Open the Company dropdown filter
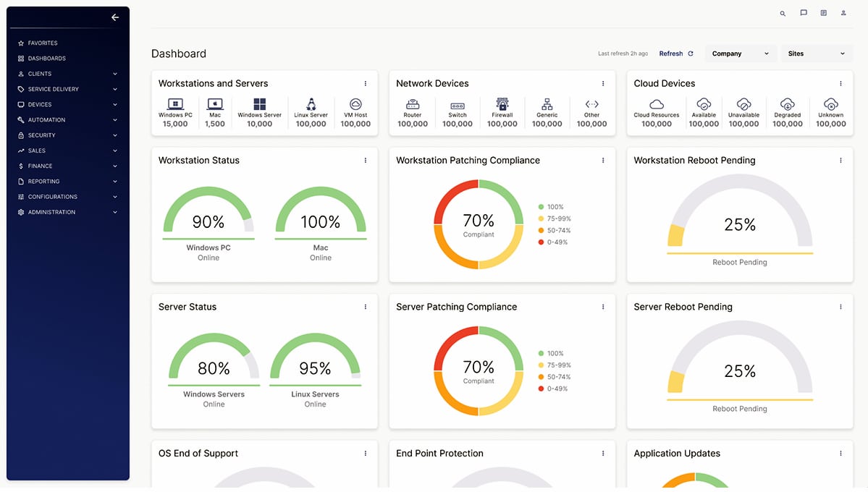This screenshot has width=868, height=492. 740,54
